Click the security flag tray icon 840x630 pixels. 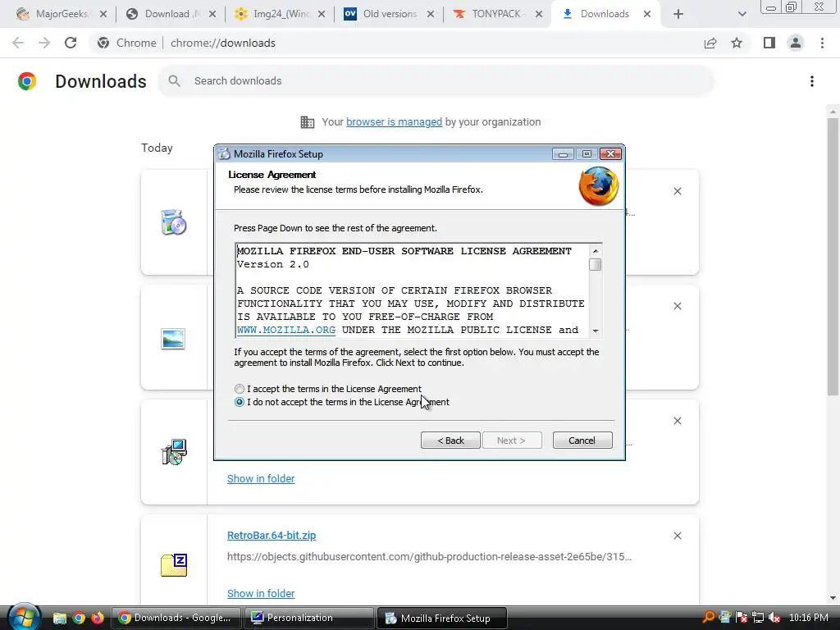(x=742, y=618)
